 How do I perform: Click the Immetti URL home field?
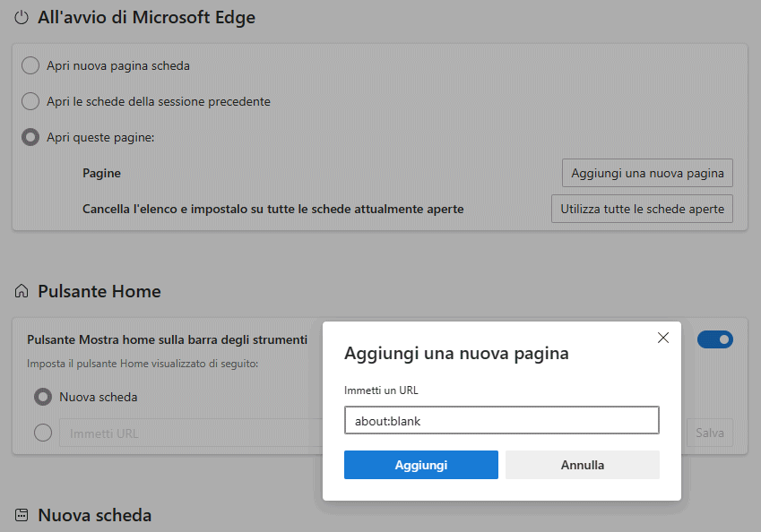click(191, 433)
